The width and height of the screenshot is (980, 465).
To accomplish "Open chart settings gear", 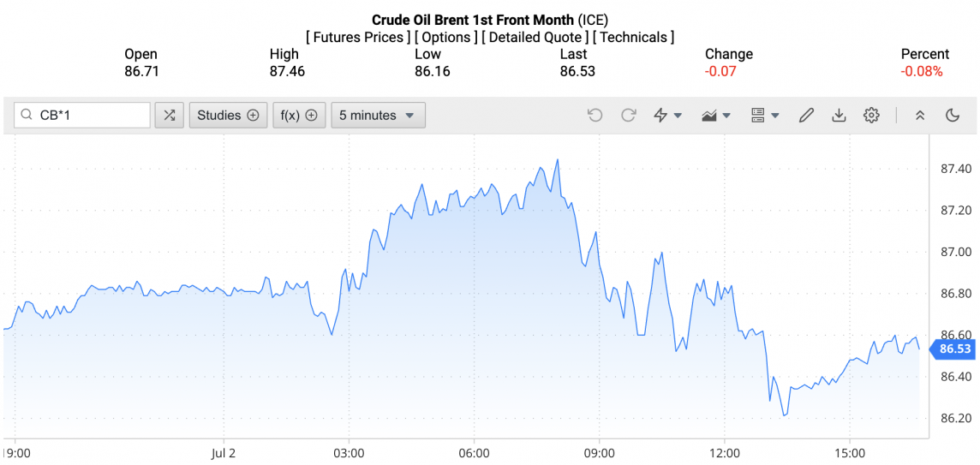I will click(x=871, y=116).
